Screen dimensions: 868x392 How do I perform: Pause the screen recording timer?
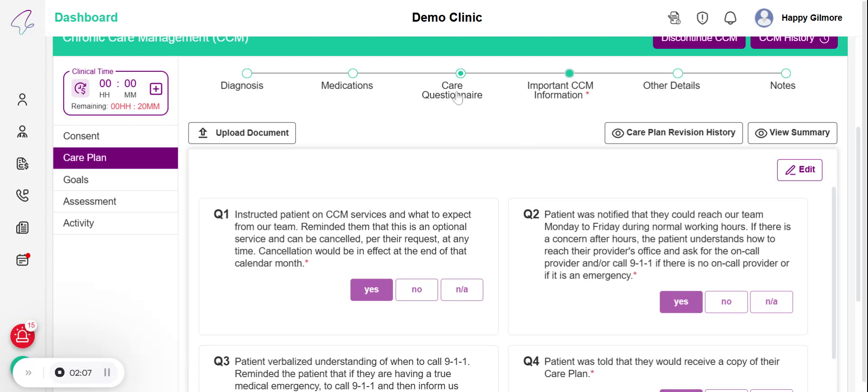(x=107, y=373)
